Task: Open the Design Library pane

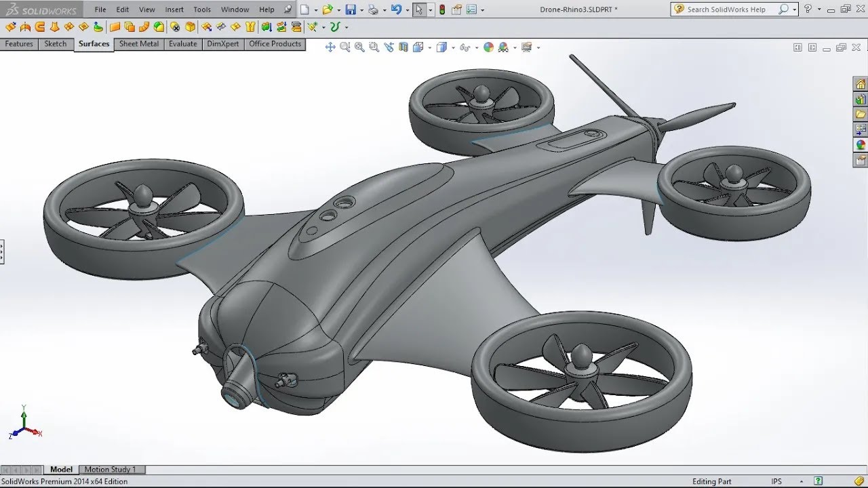Action: click(x=861, y=99)
